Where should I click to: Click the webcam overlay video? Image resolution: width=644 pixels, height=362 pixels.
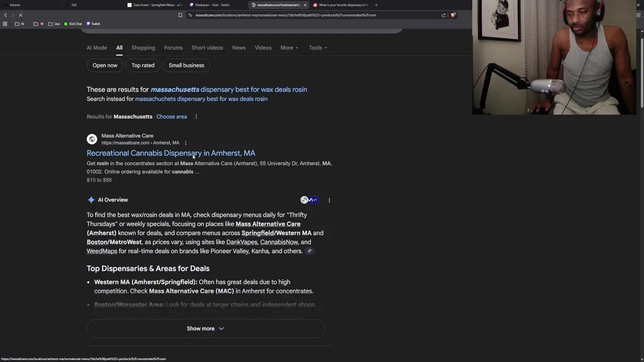[x=554, y=57]
